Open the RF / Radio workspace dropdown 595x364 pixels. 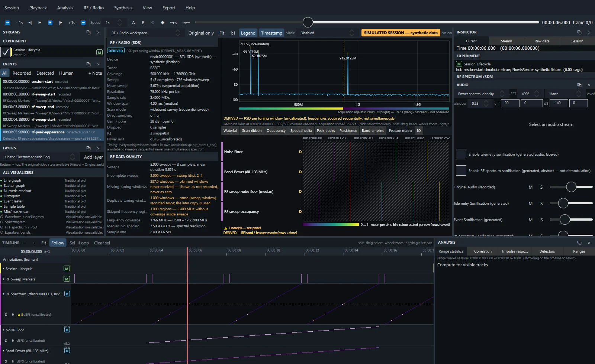[145, 33]
